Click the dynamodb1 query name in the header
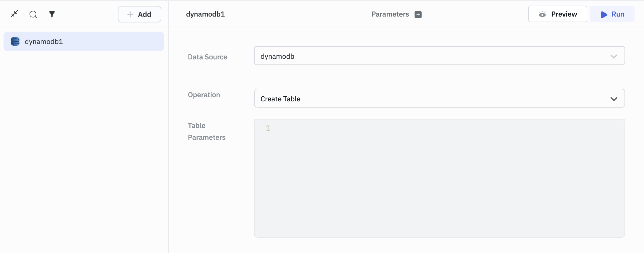644x253 pixels. (x=205, y=14)
